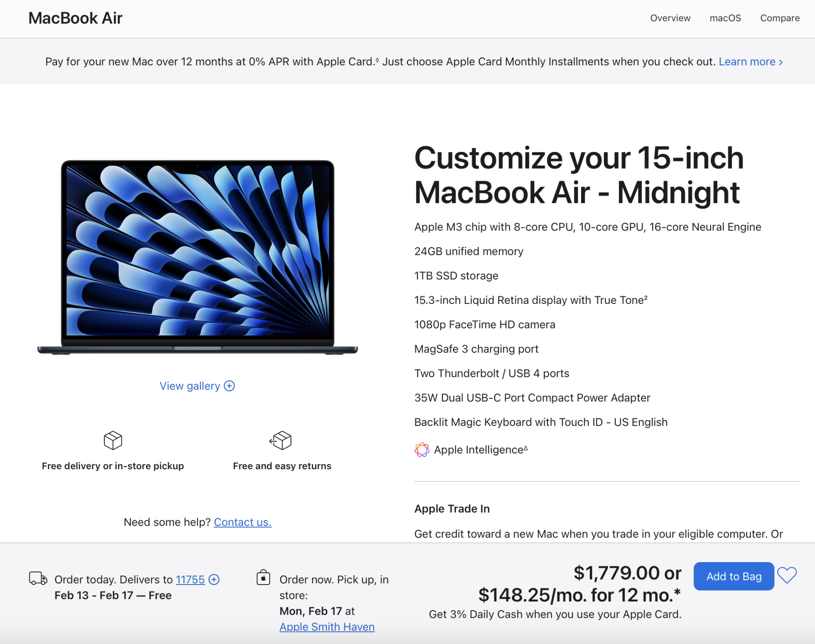Change delivery zip code 11755

[x=190, y=579]
